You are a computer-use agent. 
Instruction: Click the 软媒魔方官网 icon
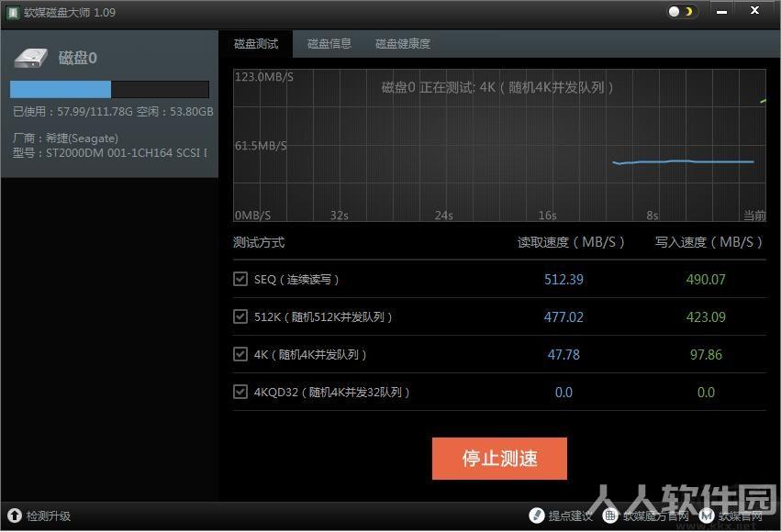coord(610,515)
